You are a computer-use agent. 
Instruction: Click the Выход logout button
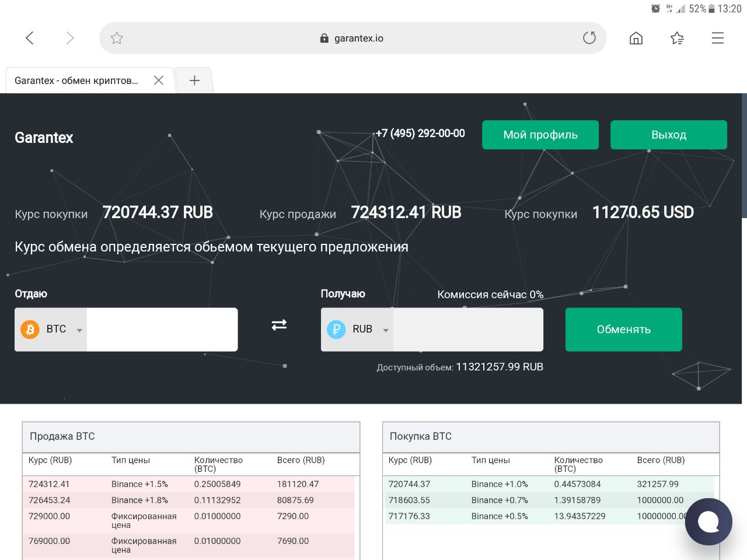point(669,135)
